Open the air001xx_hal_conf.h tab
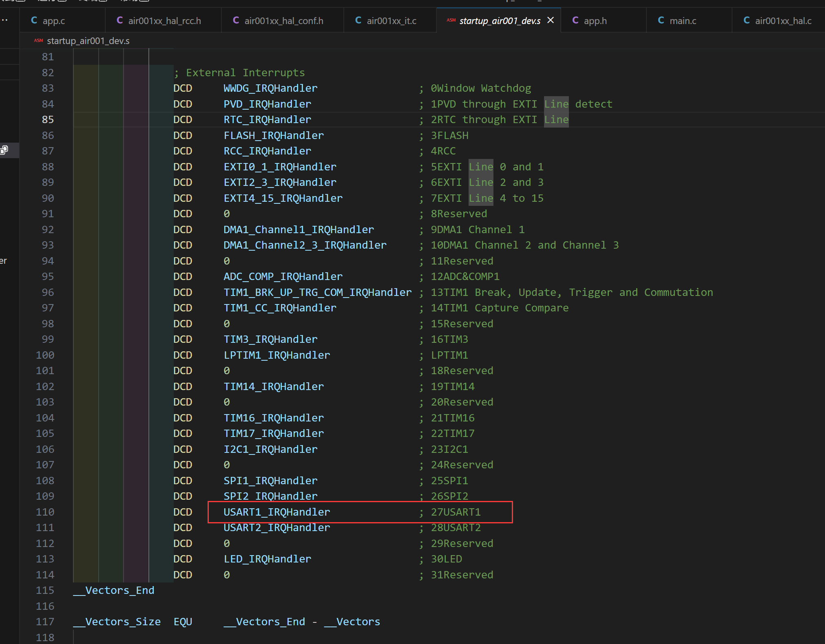 (x=283, y=21)
